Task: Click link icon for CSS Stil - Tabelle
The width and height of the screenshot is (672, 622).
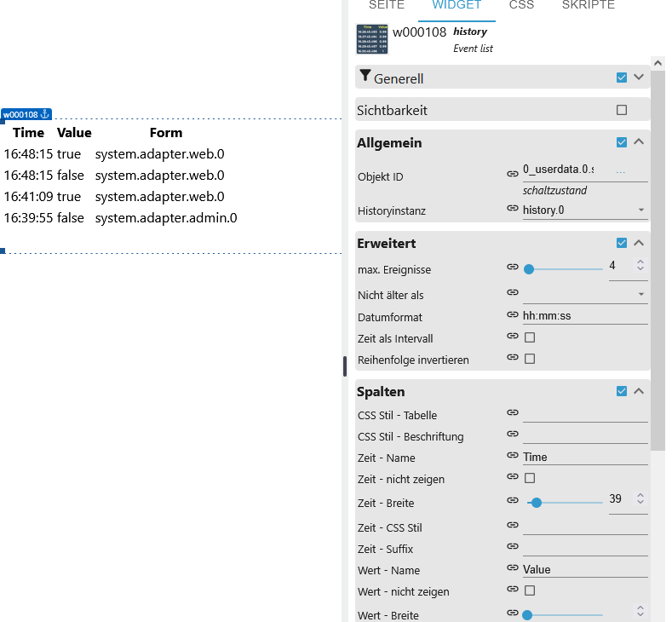Action: pos(513,413)
